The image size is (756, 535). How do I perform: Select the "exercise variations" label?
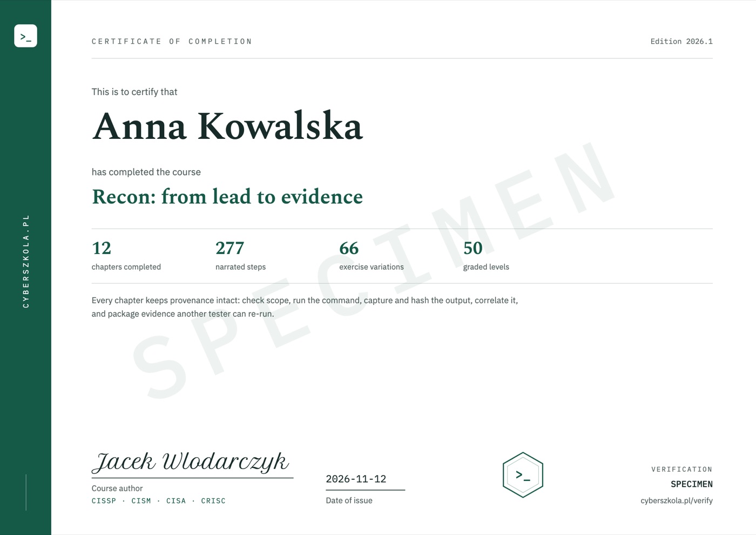coord(372,267)
